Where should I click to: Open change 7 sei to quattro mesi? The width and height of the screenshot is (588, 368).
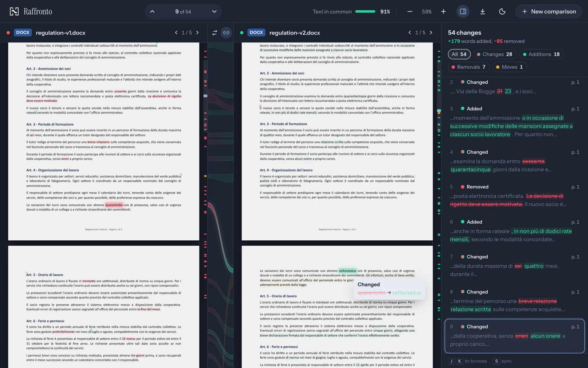click(x=514, y=266)
